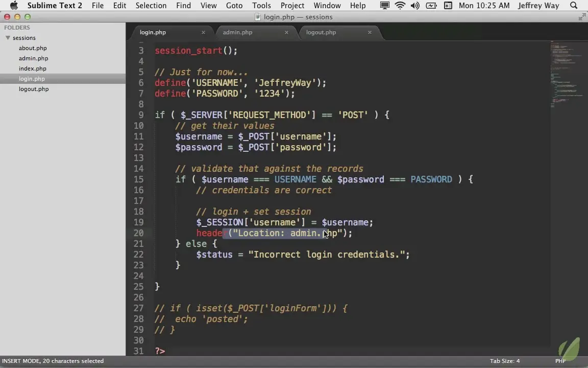Click $_SESSION['username'] on line 19
The height and width of the screenshot is (368, 588).
pyautogui.click(x=251, y=222)
